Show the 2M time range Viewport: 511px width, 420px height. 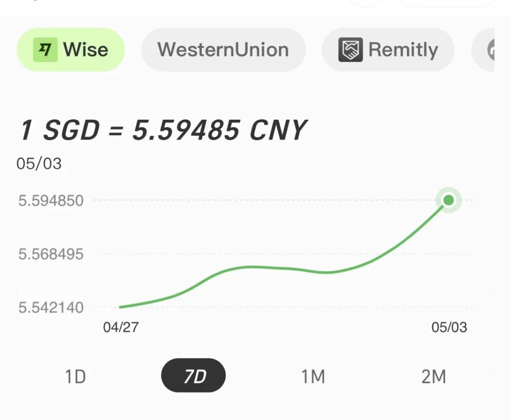(x=433, y=377)
